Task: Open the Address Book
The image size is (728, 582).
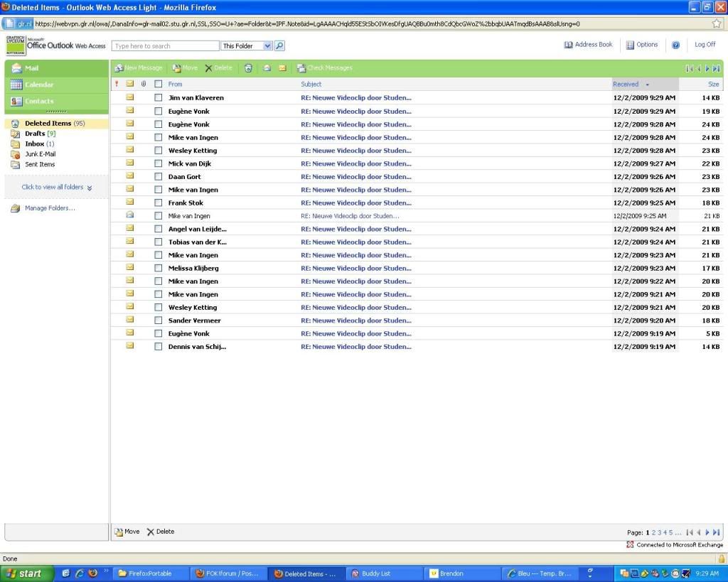Action: click(588, 45)
